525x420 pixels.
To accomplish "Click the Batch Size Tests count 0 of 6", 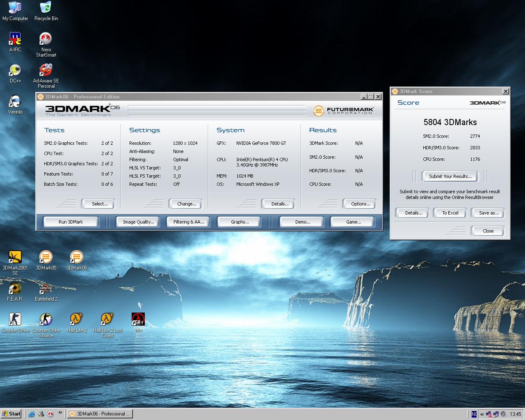I will [x=107, y=184].
